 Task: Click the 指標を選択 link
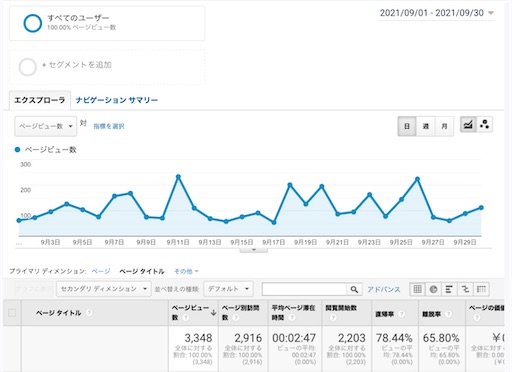[109, 126]
